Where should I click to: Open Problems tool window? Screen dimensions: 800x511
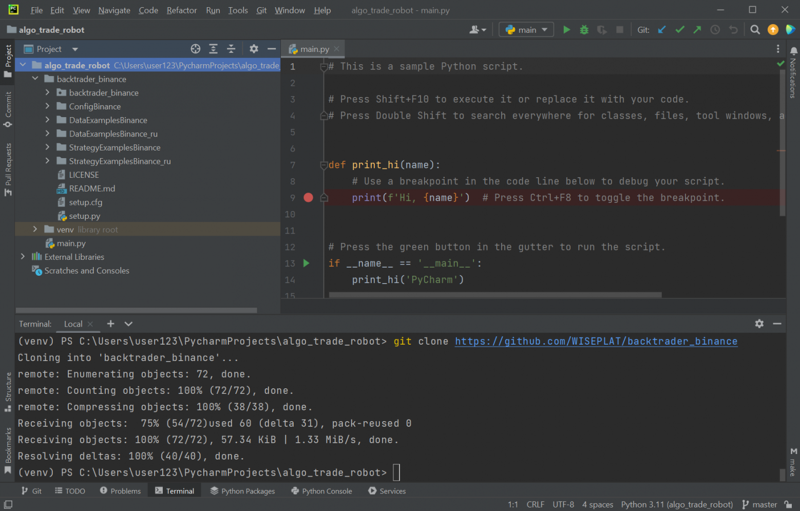point(120,491)
